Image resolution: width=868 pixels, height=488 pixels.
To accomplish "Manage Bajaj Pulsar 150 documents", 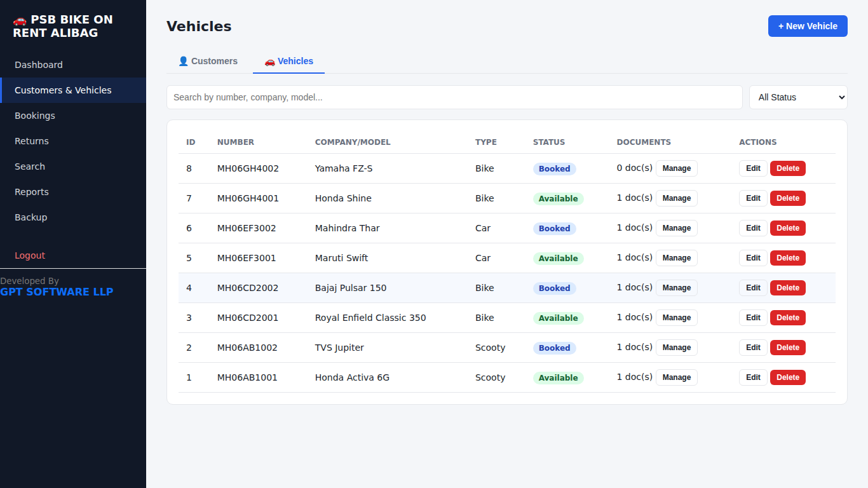I will [x=677, y=288].
